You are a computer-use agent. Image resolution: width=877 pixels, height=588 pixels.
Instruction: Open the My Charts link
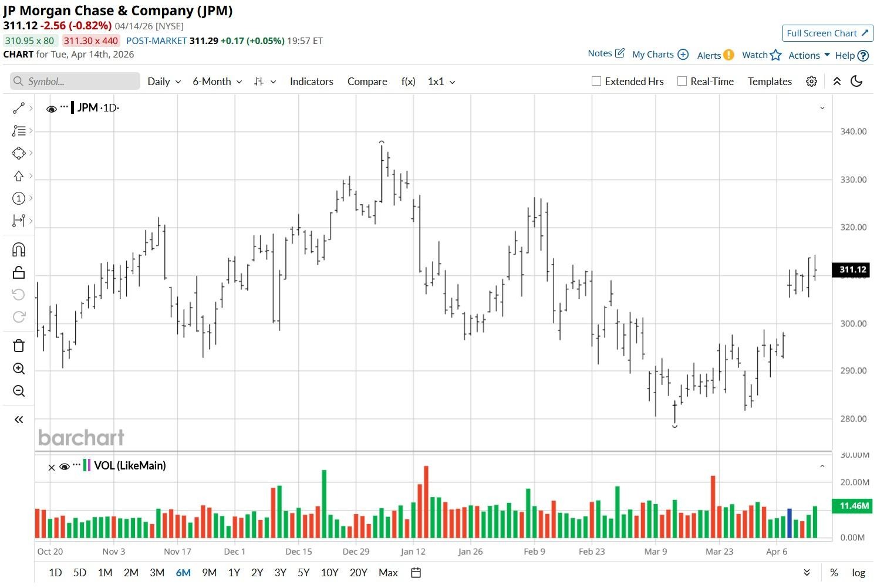point(660,55)
